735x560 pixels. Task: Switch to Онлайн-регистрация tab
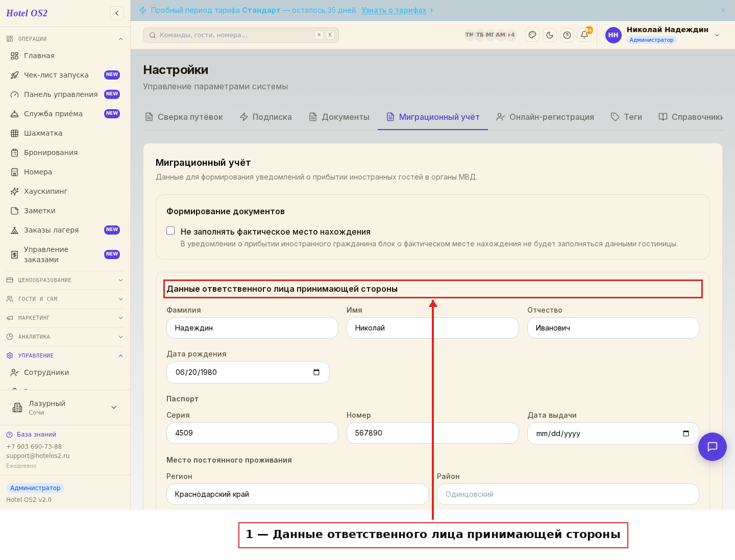[x=545, y=117]
